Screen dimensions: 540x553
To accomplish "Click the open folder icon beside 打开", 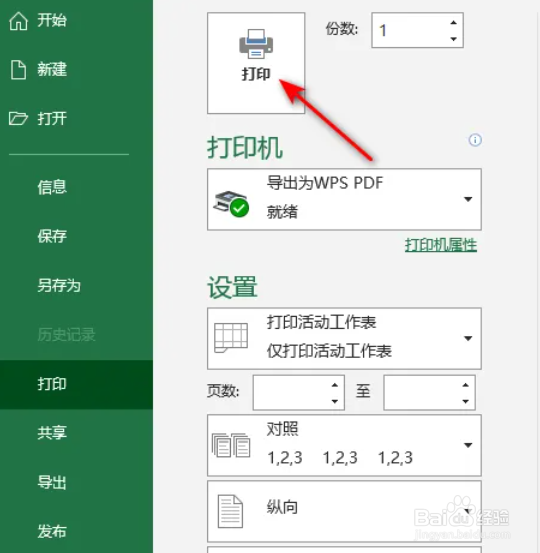I will coord(18,118).
